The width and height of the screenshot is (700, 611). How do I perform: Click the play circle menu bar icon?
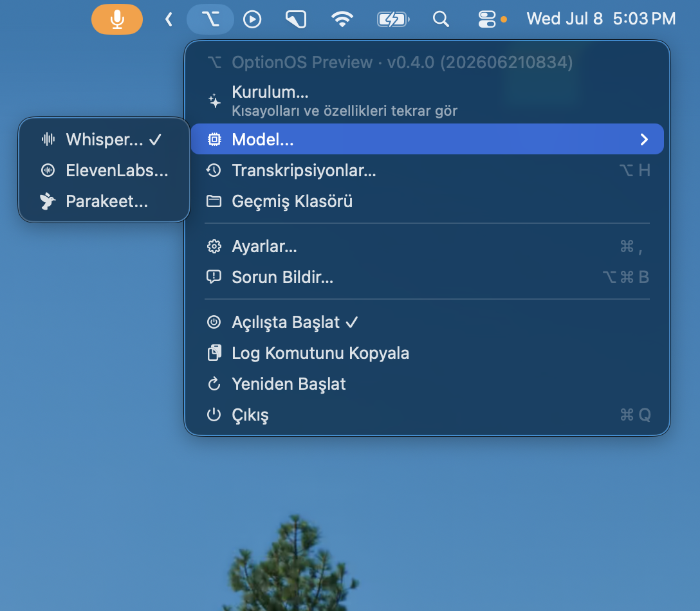coord(252,19)
